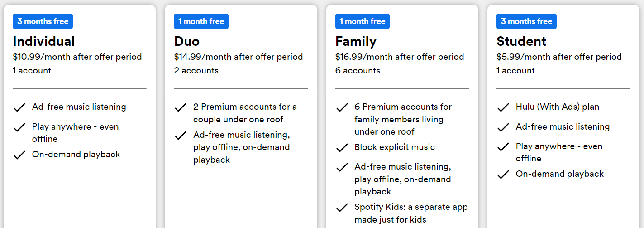Click checkmark beside Individual's Ad-free music listening
Screen dimensions: 644x228
(x=19, y=107)
